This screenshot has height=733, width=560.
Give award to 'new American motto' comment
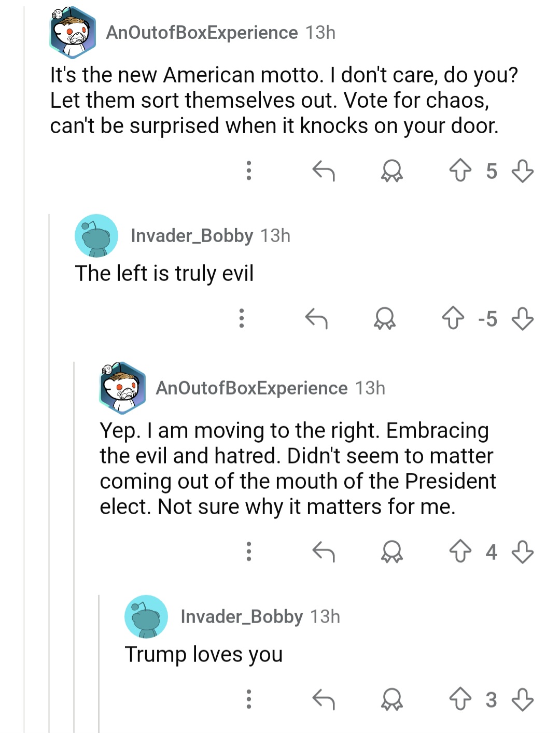[x=391, y=171]
